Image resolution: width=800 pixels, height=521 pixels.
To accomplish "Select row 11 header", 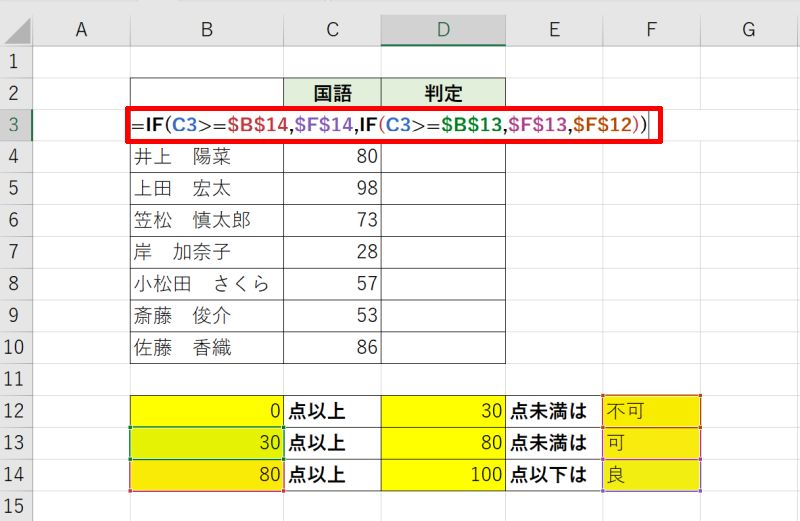I will [16, 379].
